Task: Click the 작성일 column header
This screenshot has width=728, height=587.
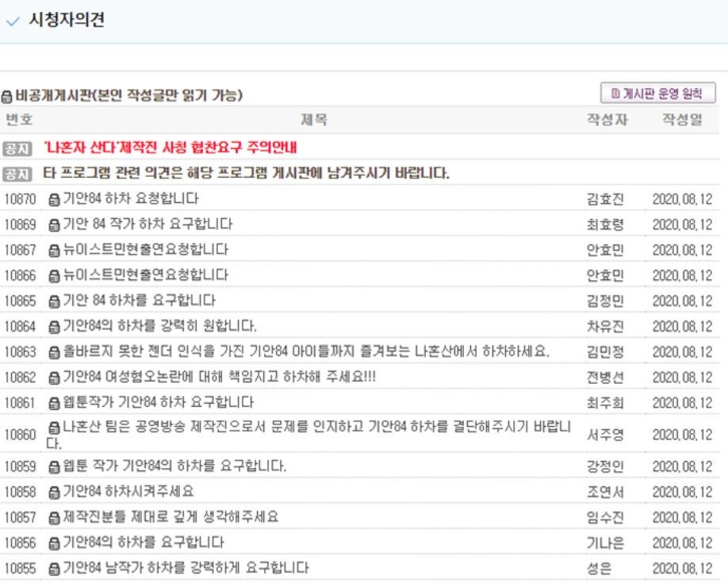Action: [682, 120]
